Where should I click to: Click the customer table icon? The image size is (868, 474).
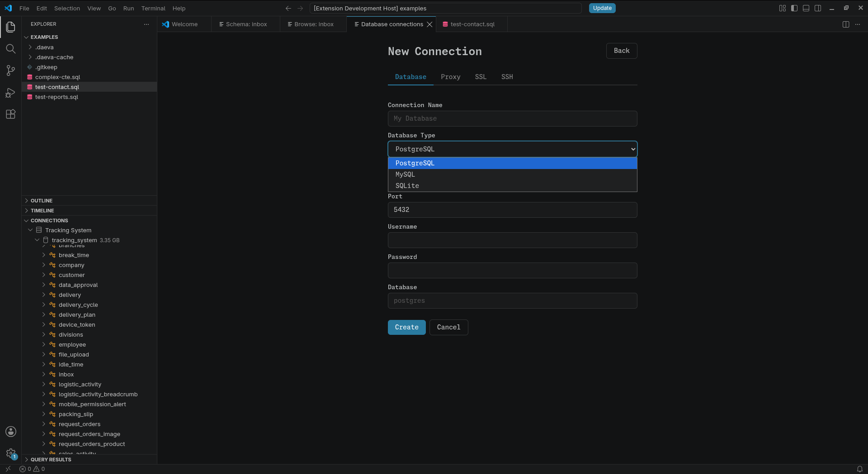point(52,275)
